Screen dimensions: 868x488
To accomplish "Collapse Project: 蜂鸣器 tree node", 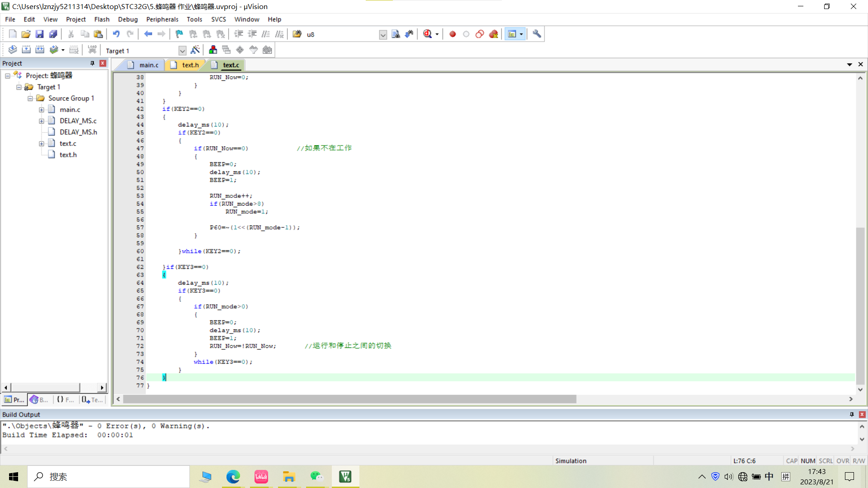I will tap(8, 76).
